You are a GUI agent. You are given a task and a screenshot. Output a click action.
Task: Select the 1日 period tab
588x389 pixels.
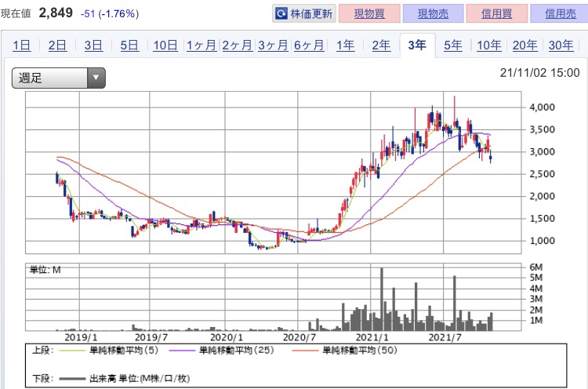tap(21, 45)
